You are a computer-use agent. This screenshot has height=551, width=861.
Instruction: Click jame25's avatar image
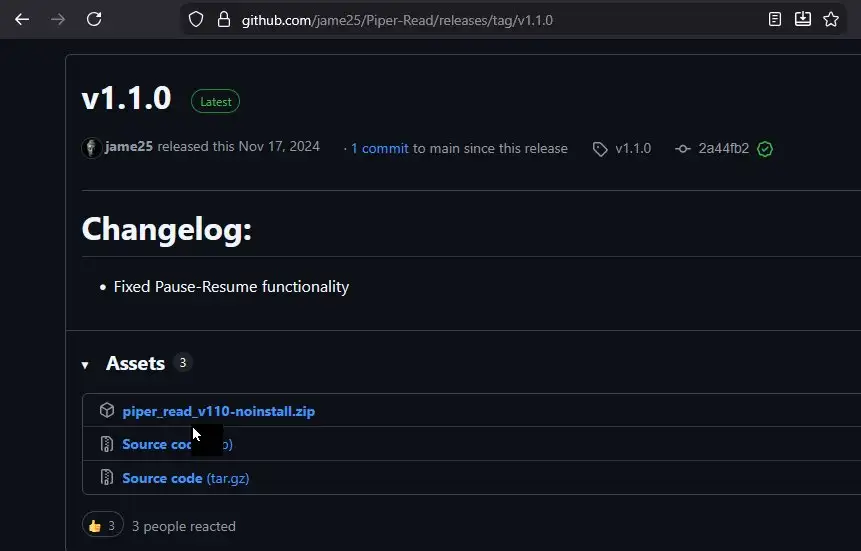pyautogui.click(x=91, y=147)
